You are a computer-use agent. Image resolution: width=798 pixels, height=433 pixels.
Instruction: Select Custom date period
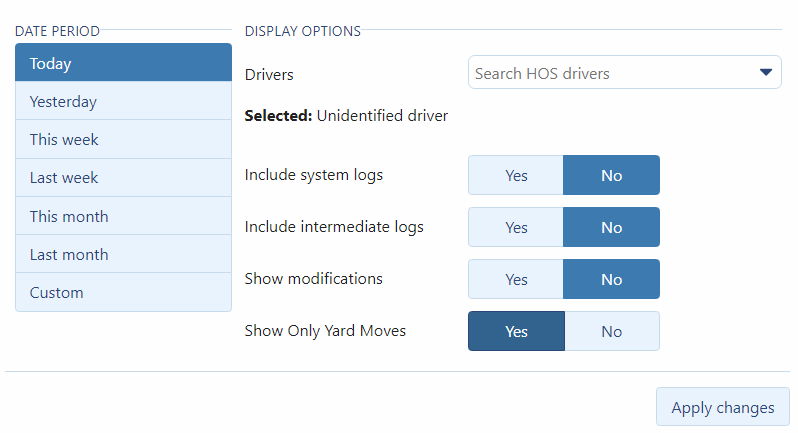click(123, 292)
